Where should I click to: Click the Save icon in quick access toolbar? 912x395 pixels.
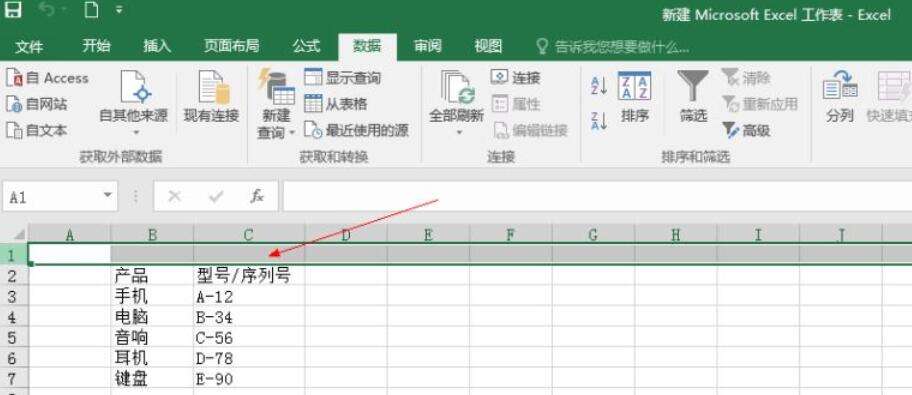13,9
